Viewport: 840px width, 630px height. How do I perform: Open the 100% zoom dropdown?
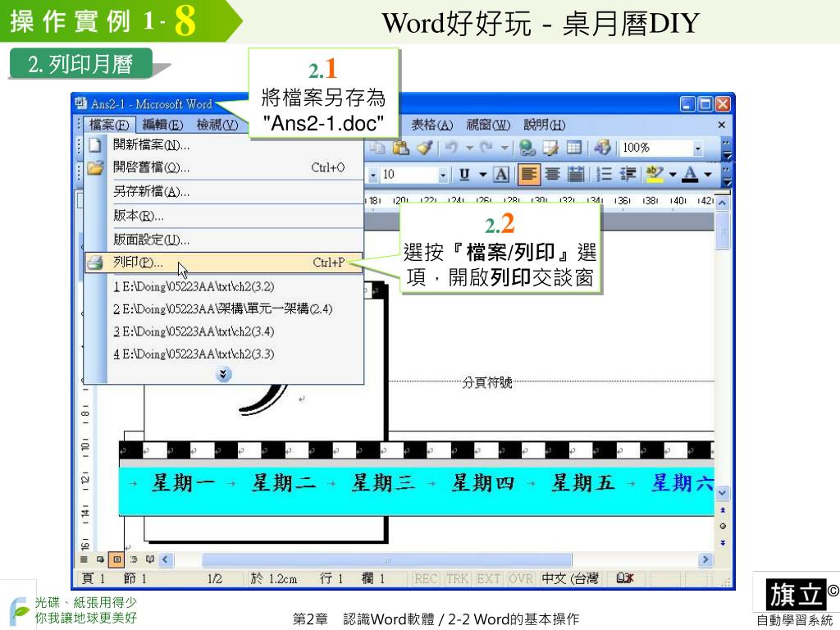pos(697,148)
